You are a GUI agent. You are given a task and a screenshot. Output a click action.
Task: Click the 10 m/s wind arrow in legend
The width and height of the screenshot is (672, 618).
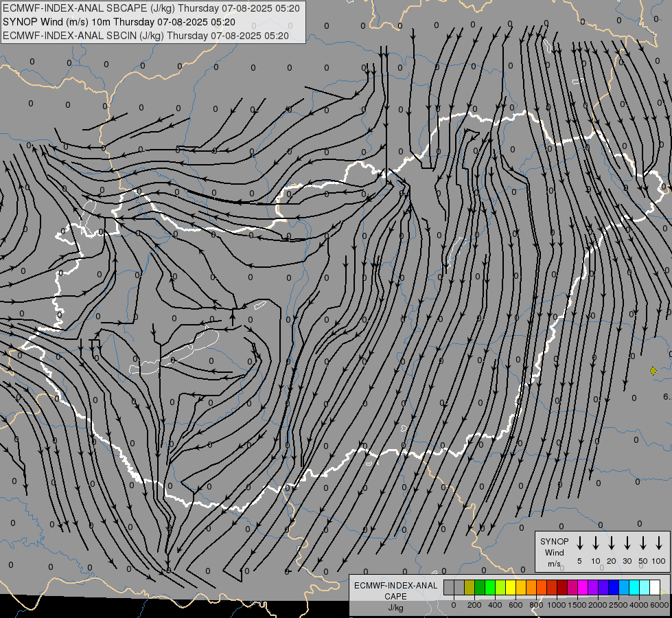pyautogui.click(x=595, y=543)
